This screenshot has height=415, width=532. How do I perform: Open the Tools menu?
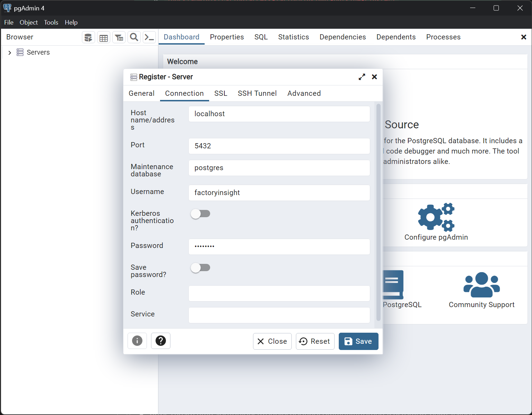[51, 22]
